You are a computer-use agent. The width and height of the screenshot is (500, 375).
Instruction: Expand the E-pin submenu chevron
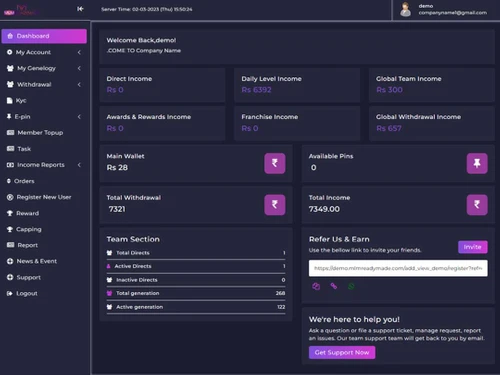79,117
